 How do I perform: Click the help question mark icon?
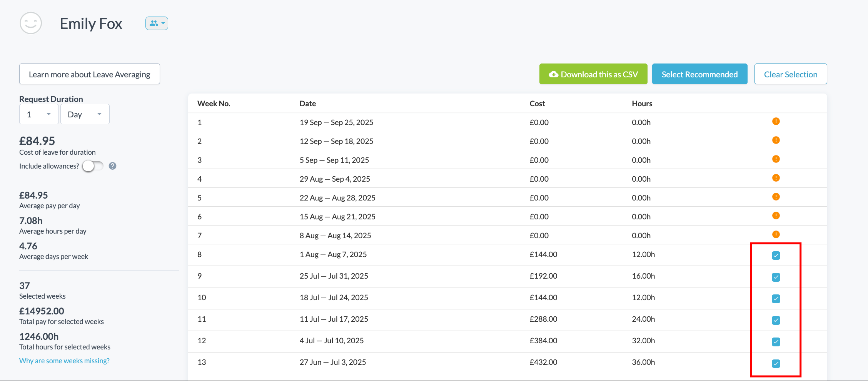(112, 166)
